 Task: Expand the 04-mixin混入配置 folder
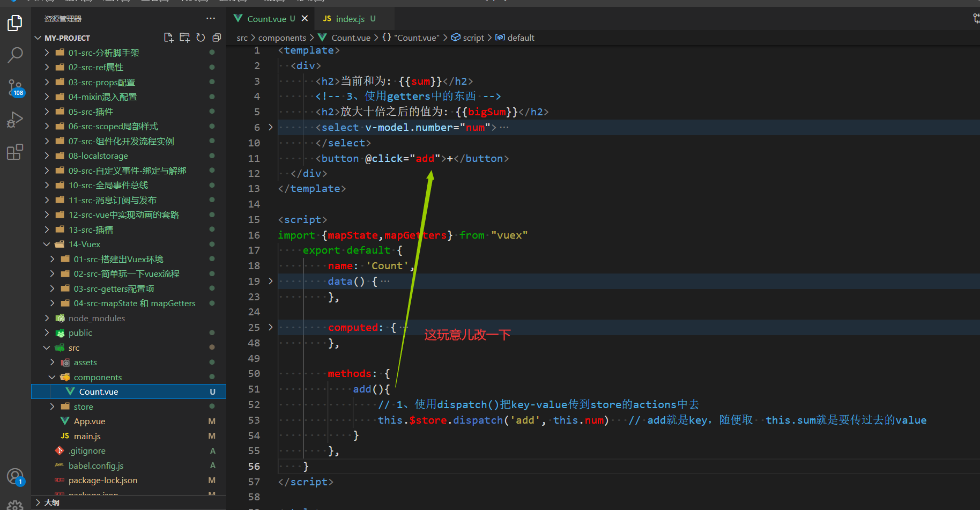coord(47,97)
